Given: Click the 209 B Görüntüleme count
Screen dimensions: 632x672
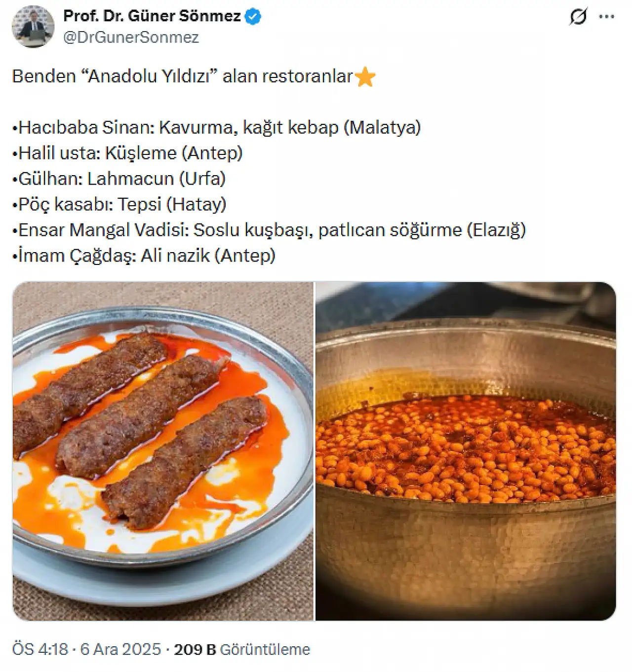Looking at the screenshot, I should [242, 649].
